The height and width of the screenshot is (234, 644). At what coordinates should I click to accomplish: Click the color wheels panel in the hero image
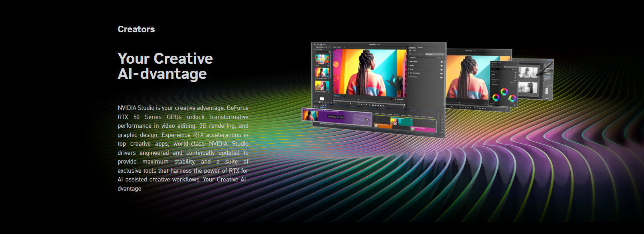point(504,84)
